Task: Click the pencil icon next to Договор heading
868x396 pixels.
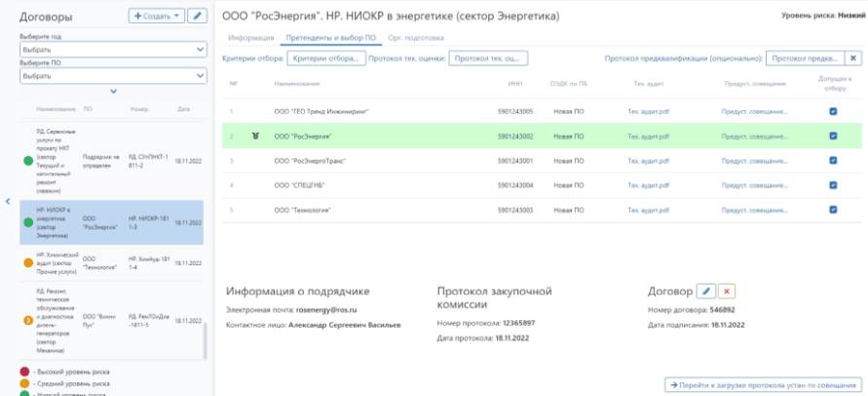Action: (x=707, y=291)
